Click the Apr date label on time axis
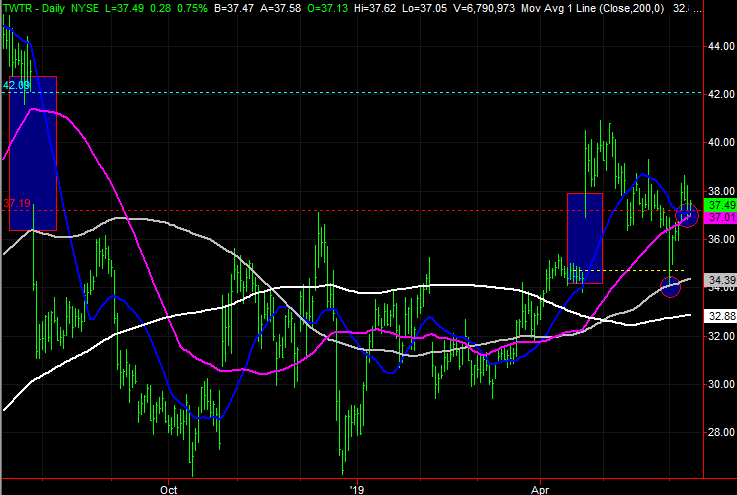The image size is (737, 495). (x=543, y=489)
